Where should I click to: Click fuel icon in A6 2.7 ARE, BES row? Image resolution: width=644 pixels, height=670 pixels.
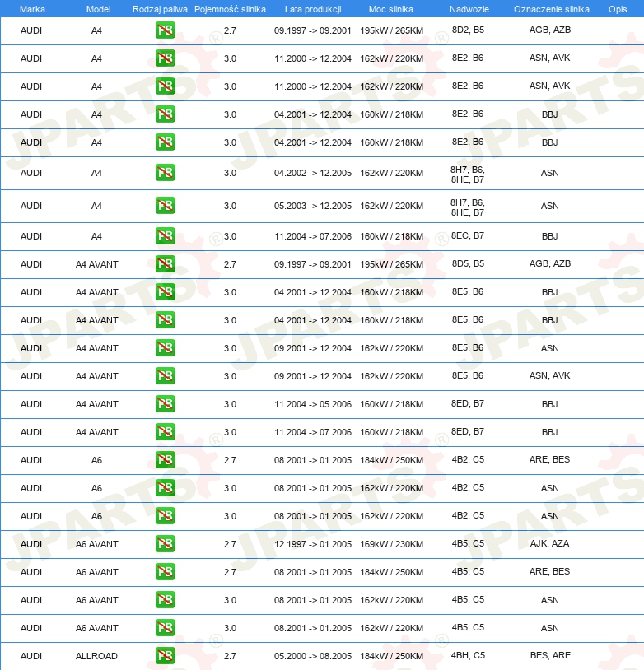click(x=165, y=460)
